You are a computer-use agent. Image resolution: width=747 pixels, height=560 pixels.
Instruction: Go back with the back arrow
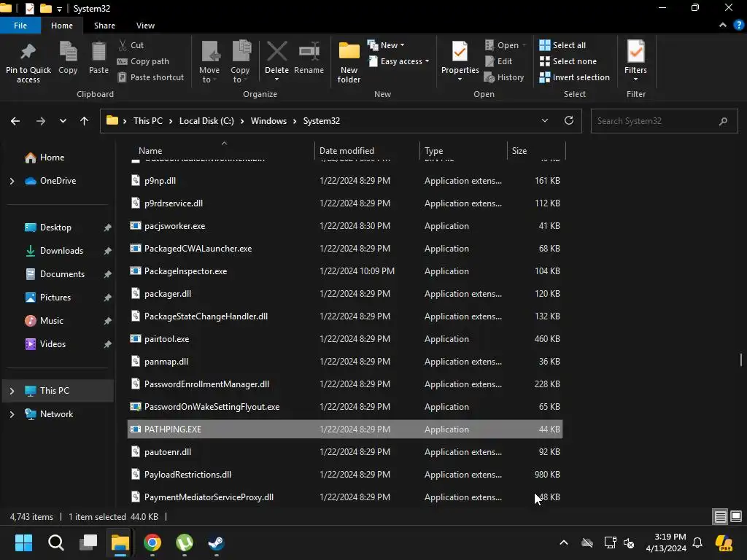[15, 121]
